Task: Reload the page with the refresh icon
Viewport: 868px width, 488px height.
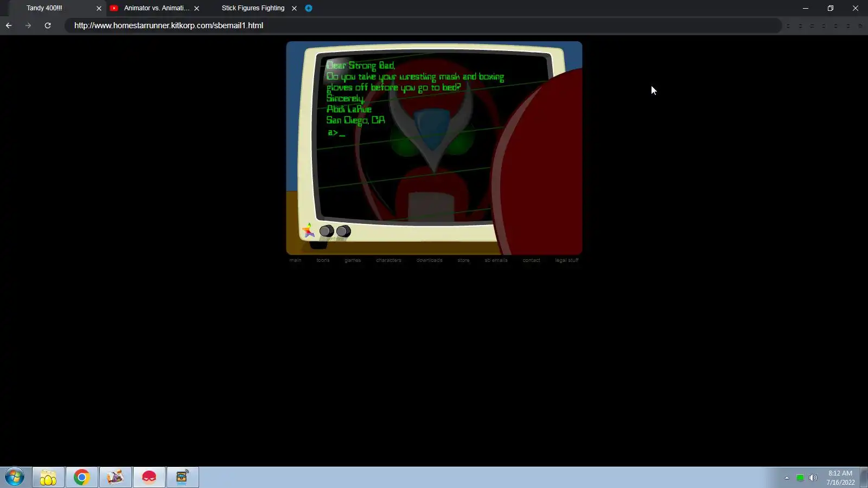Action: point(48,25)
